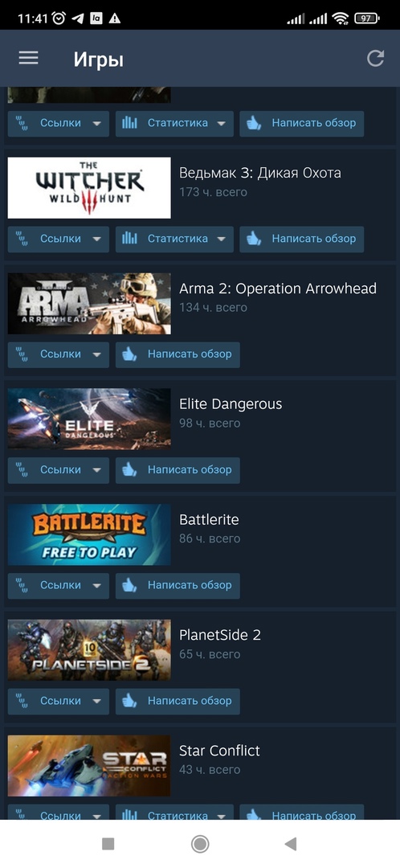Tap the links icon under Elite Dangerous
Screen dimensions: 400x868
tap(22, 469)
